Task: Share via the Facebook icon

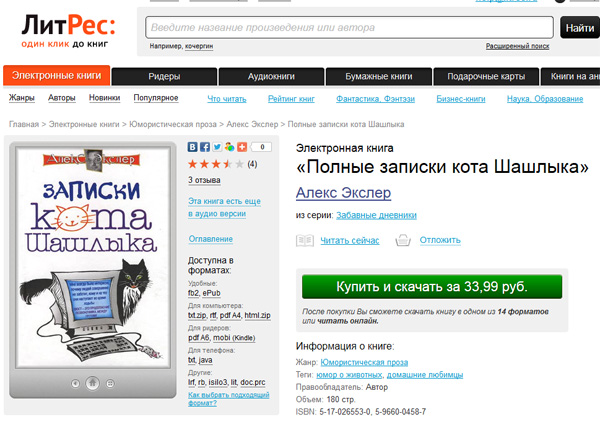Action: [x=205, y=147]
